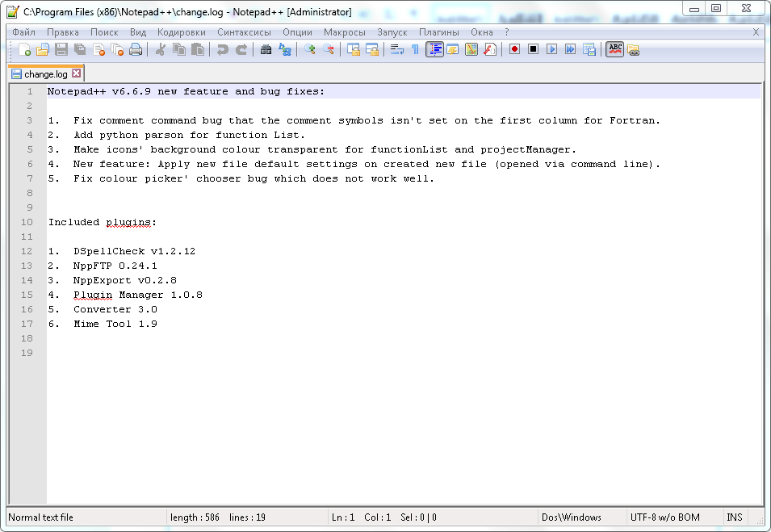Toggle synchronized horizontal scrolling
This screenshot has width=771, height=532.
(371, 50)
